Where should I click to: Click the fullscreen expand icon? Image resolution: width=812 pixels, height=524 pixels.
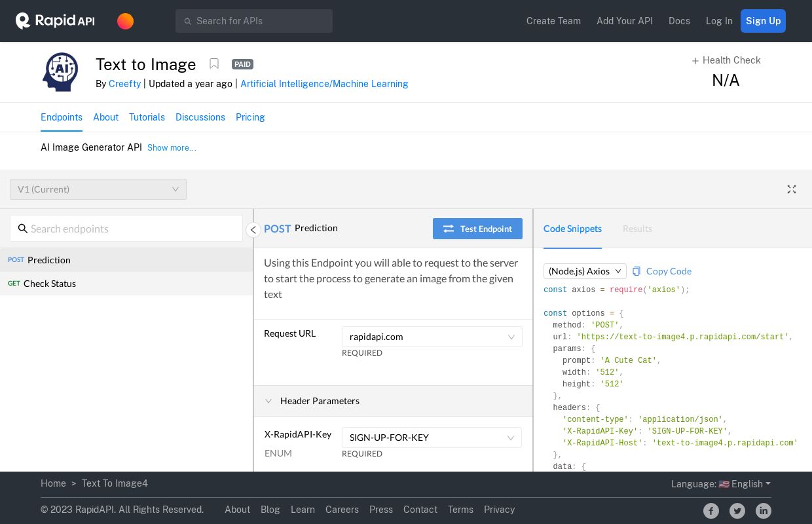point(792,189)
